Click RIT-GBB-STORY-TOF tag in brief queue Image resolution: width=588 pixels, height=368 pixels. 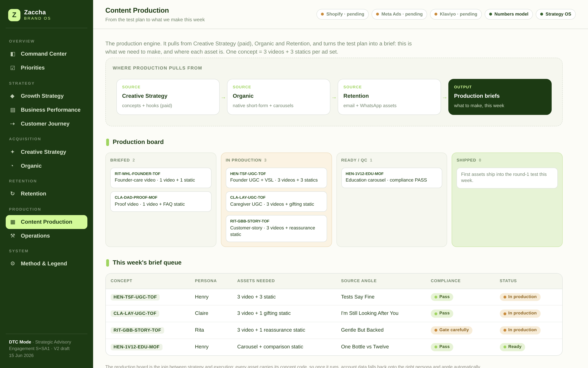click(137, 330)
